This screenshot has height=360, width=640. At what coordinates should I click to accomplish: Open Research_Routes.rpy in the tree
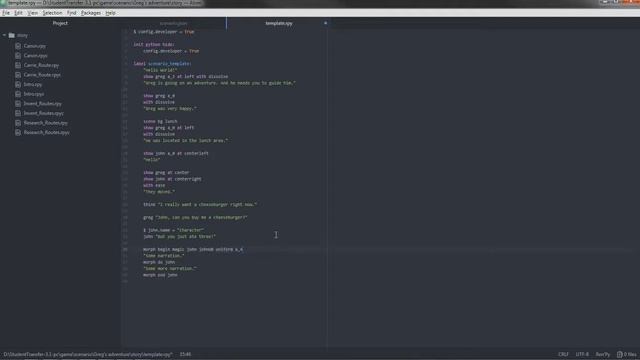pos(45,123)
